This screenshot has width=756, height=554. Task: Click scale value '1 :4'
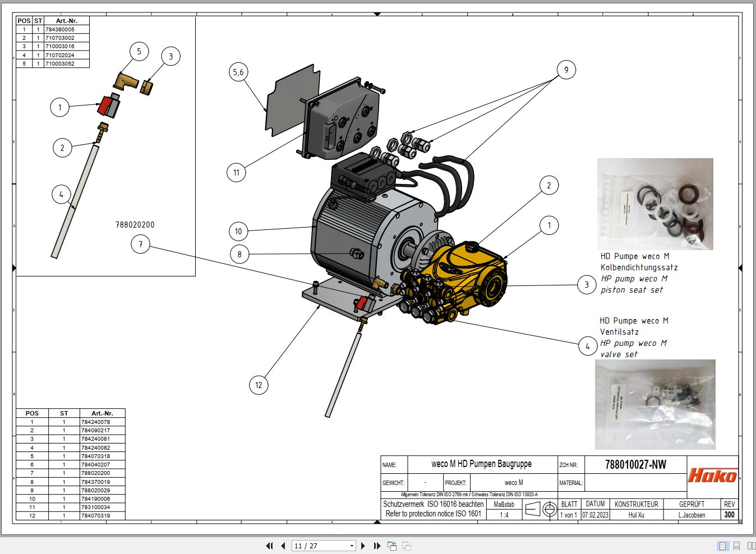coord(504,515)
